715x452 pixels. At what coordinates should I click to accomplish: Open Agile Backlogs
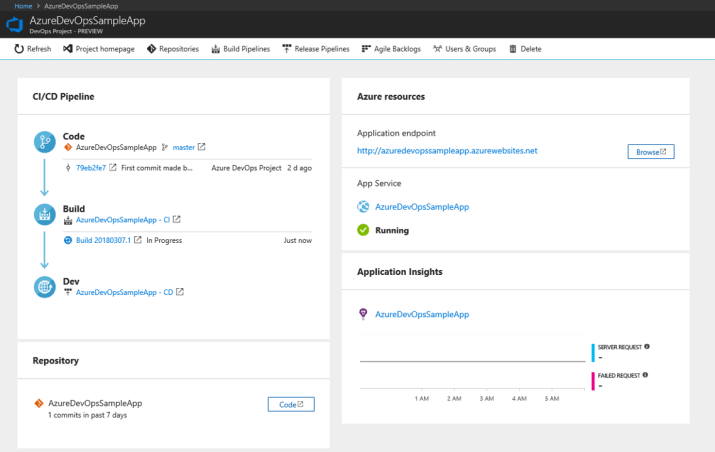click(x=391, y=48)
